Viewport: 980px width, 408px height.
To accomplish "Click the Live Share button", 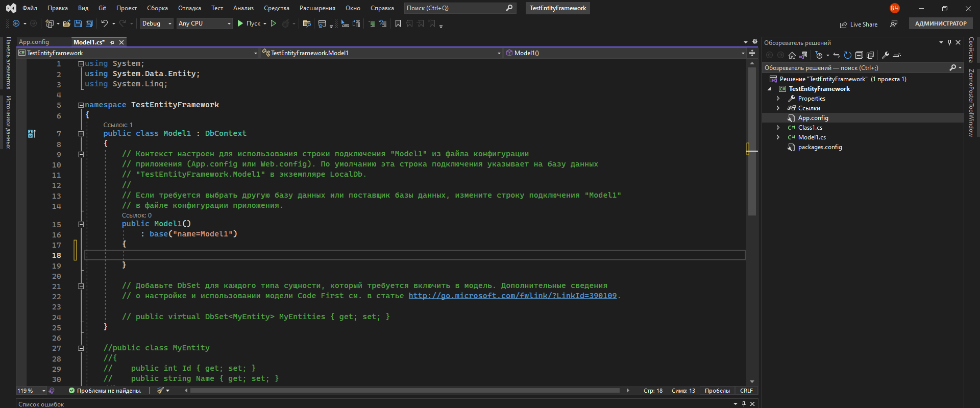I will click(x=859, y=24).
